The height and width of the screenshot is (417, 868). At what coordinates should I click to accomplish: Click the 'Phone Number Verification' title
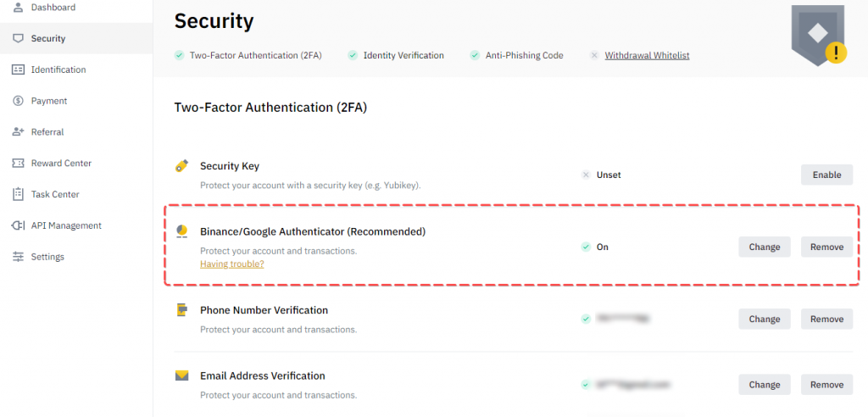point(264,310)
